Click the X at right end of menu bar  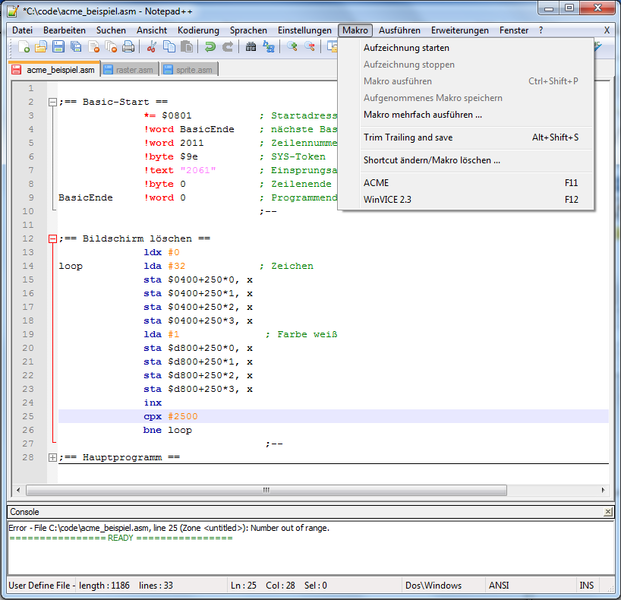tap(607, 30)
